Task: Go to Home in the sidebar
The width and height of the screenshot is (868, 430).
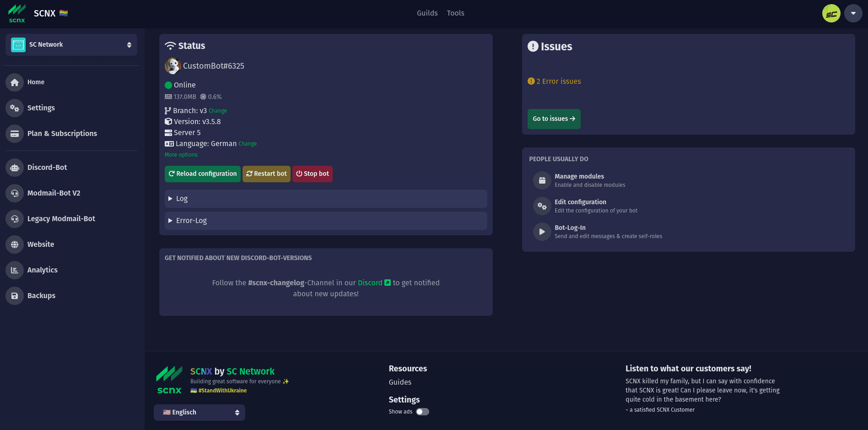Action: coord(36,82)
